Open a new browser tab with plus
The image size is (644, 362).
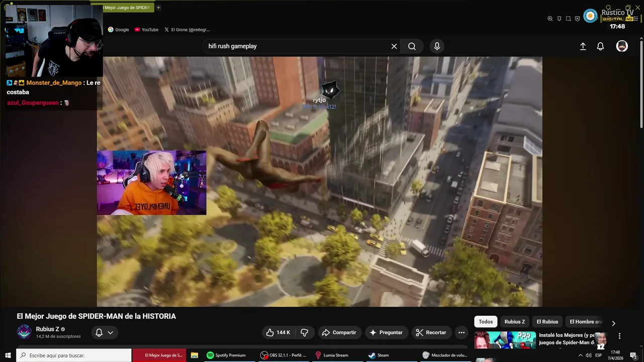click(x=158, y=8)
